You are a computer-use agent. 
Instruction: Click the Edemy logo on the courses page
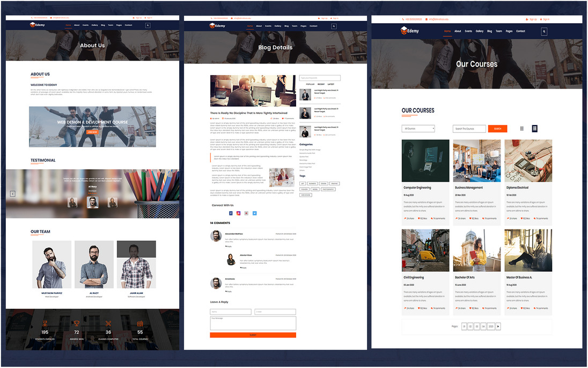click(x=410, y=31)
